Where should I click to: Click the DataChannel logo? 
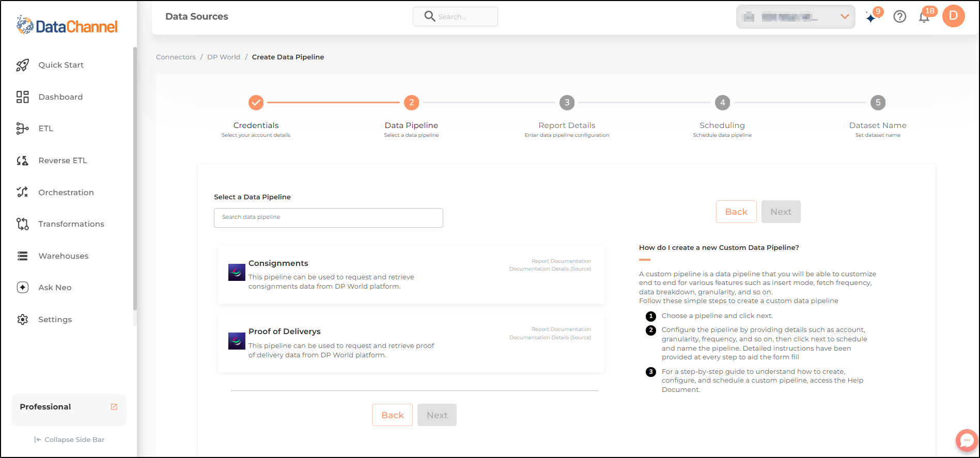coord(67,25)
